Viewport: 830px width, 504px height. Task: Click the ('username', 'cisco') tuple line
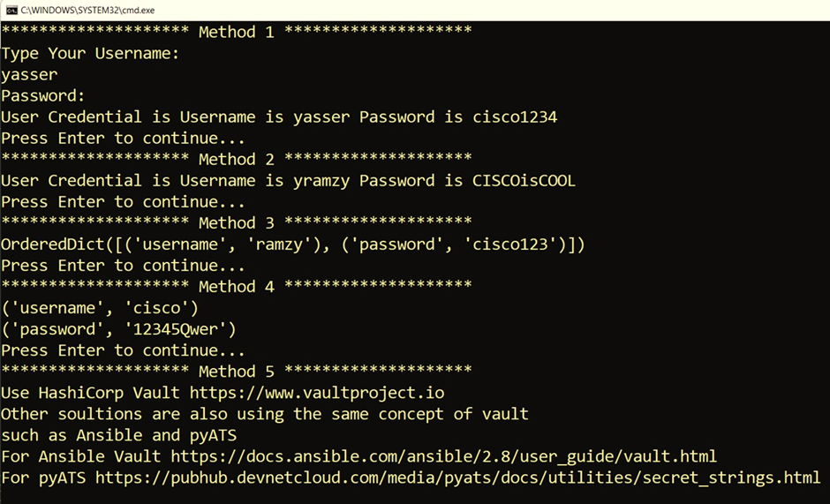[x=100, y=307]
